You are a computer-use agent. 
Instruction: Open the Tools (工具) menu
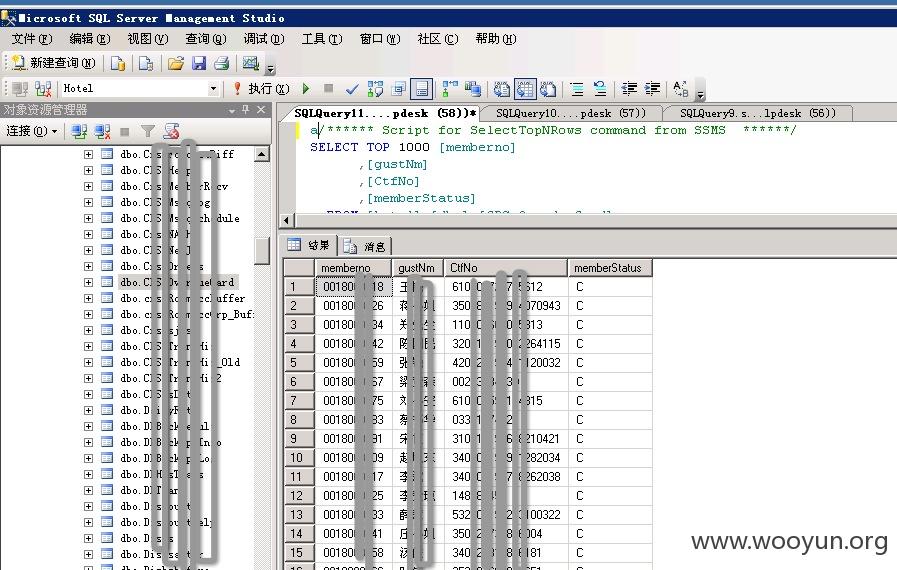322,39
